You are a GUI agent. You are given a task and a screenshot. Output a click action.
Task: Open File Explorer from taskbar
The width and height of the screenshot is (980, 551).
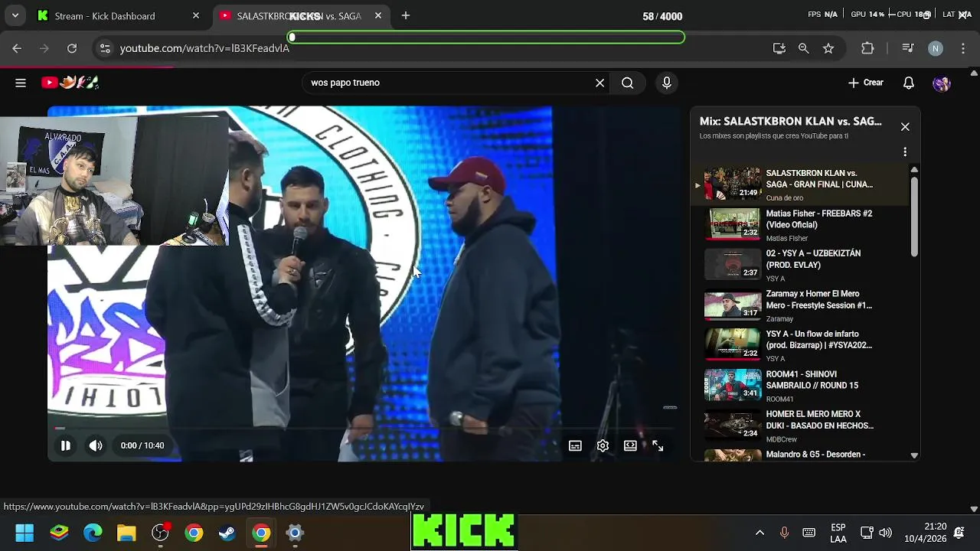126,533
